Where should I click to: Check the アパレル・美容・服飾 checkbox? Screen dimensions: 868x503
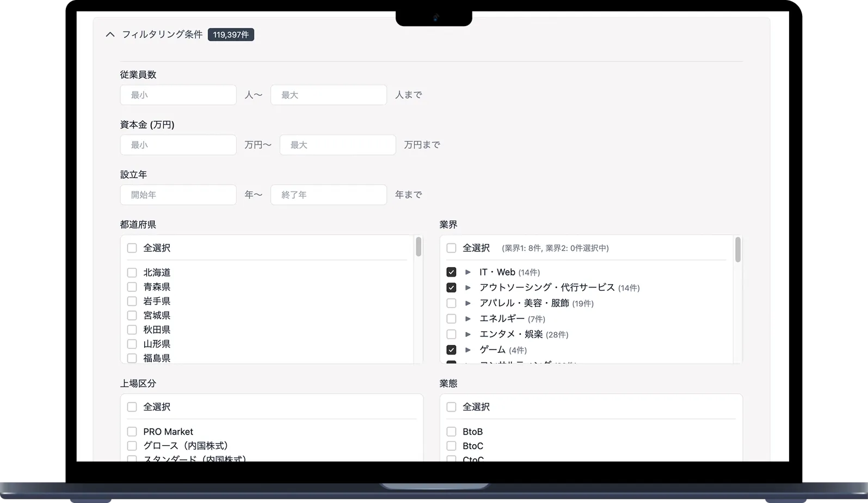coord(451,303)
